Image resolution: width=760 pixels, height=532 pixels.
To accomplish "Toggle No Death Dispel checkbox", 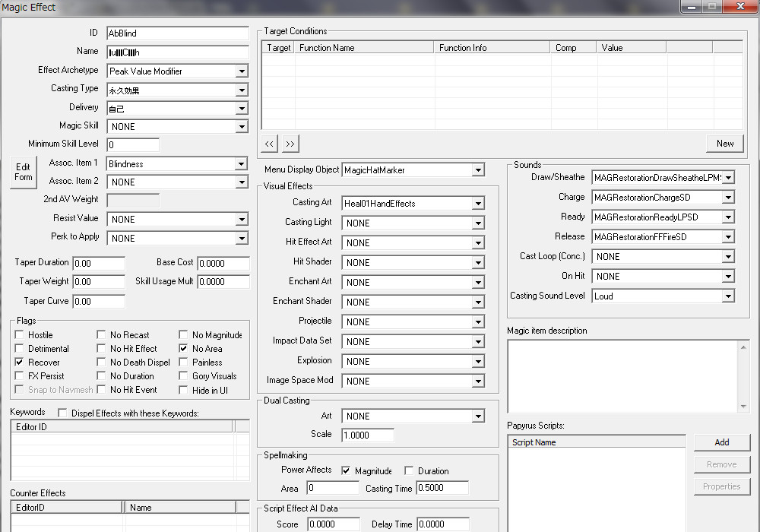I will tap(101, 362).
